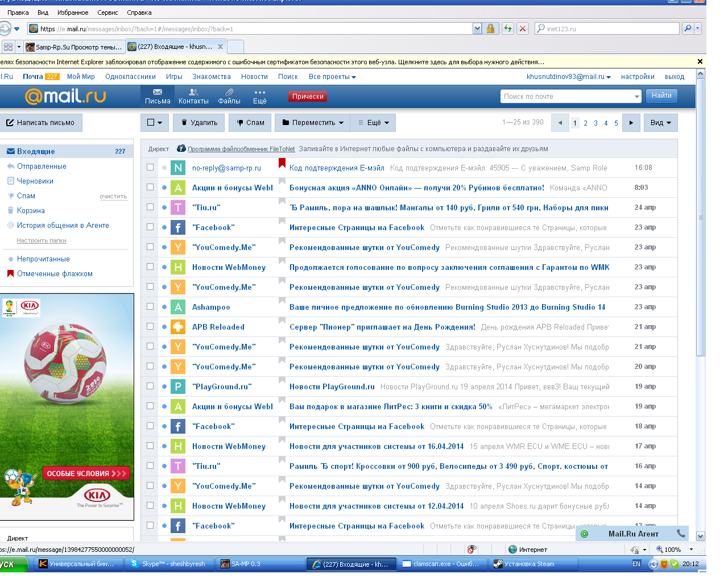The image size is (728, 582).
Task: Select checkbox for 8:03 Акции и бонусы message
Action: [150, 187]
